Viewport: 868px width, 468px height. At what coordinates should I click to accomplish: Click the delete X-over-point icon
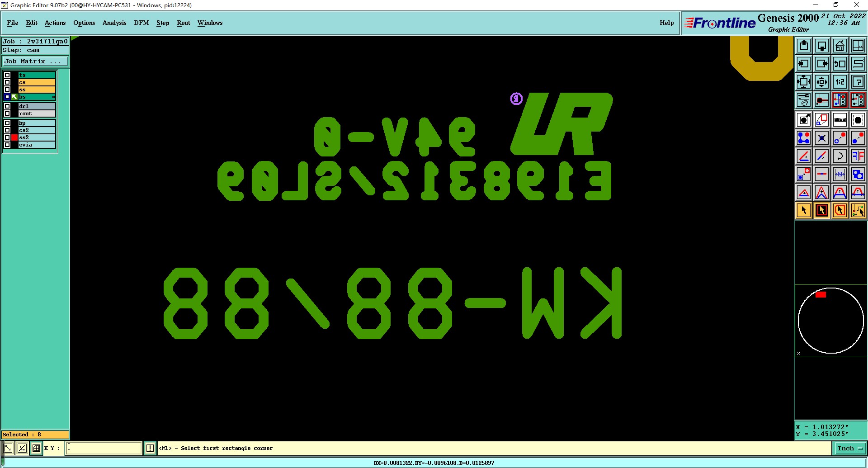pos(822,138)
